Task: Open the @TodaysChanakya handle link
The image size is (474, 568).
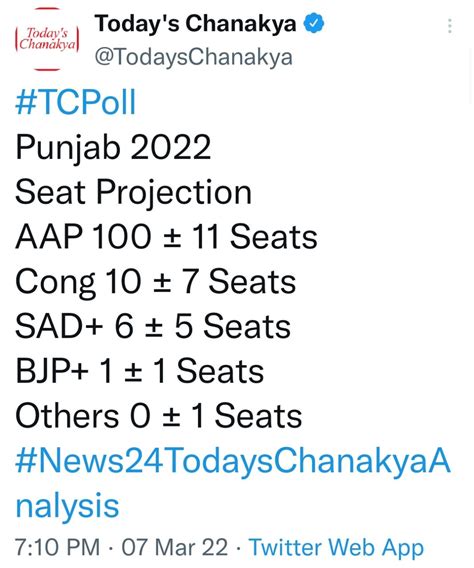Action: [193, 57]
